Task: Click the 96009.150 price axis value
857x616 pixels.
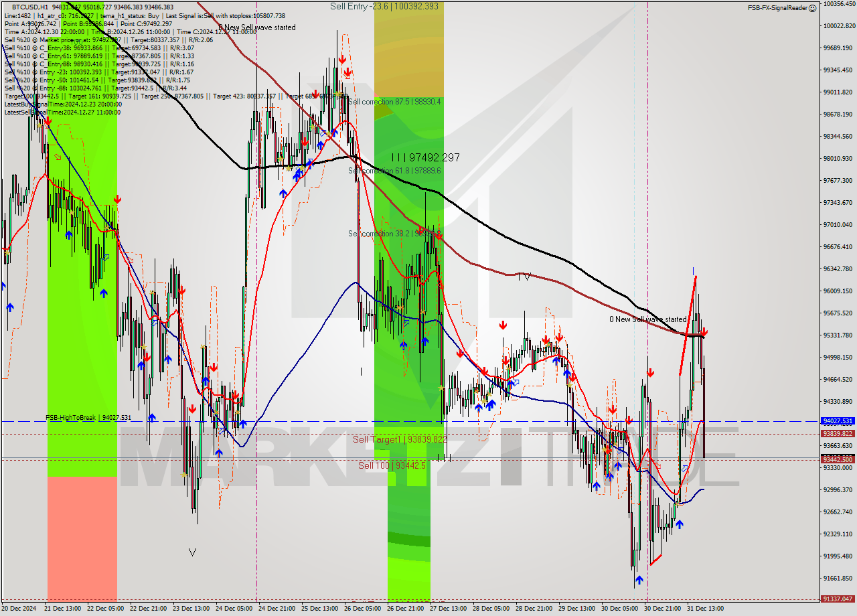Action: [838, 291]
